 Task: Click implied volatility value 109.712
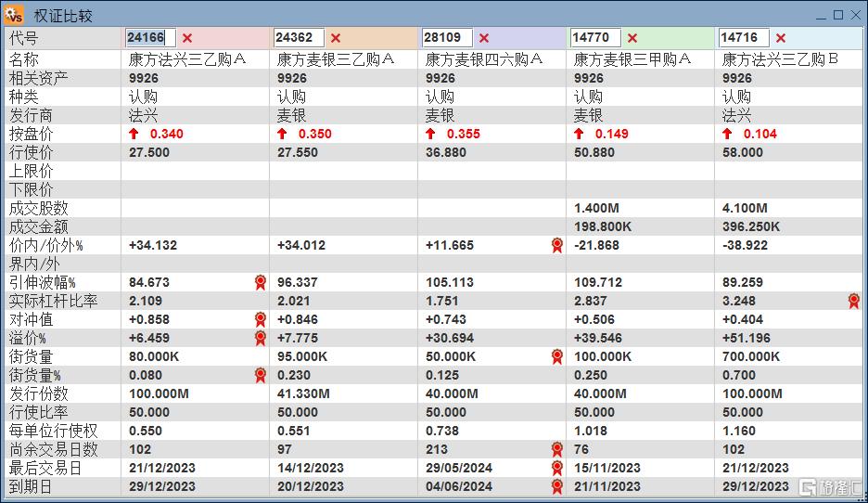pyautogui.click(x=598, y=282)
